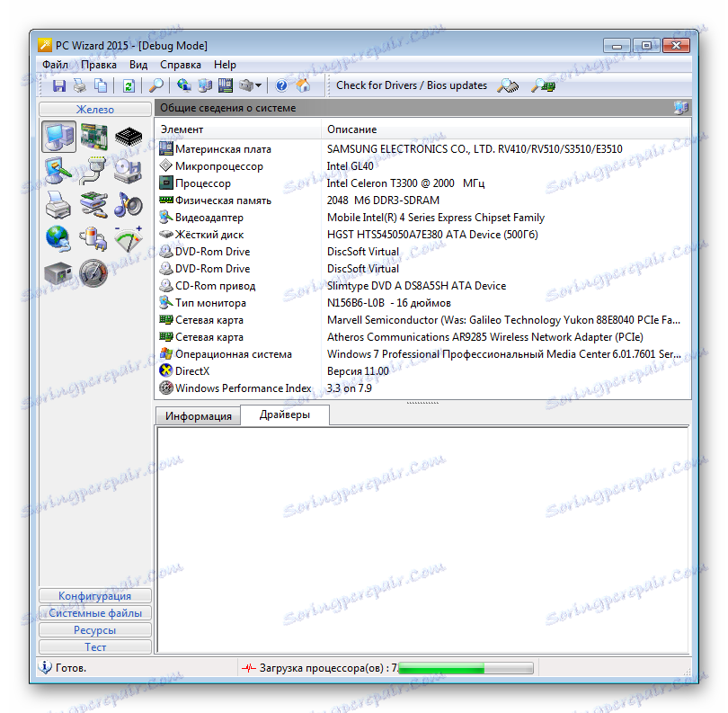Select the Видеоадаптер row
728x713 pixels.
click(422, 218)
